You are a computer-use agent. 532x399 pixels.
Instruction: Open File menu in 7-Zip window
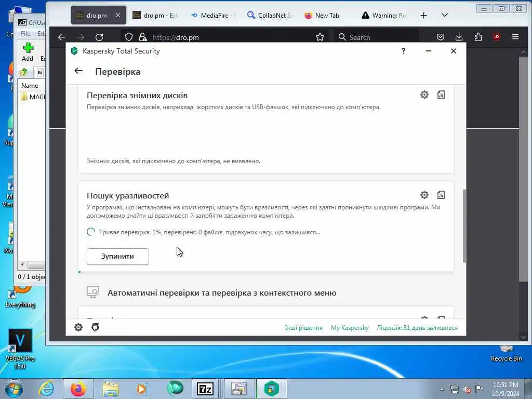pos(25,34)
